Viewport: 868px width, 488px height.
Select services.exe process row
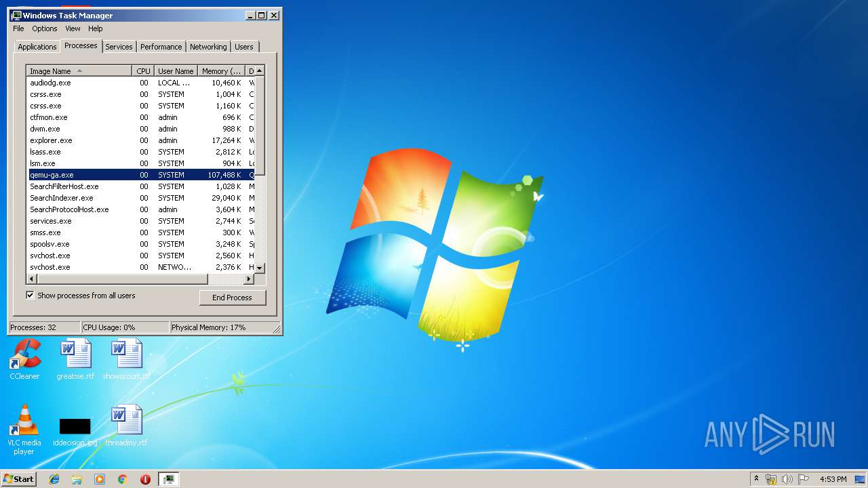140,221
